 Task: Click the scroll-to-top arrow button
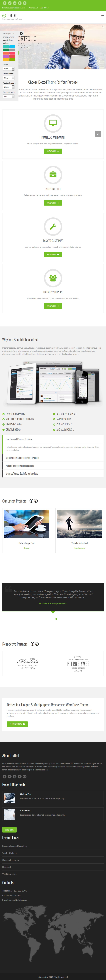[98, 134]
